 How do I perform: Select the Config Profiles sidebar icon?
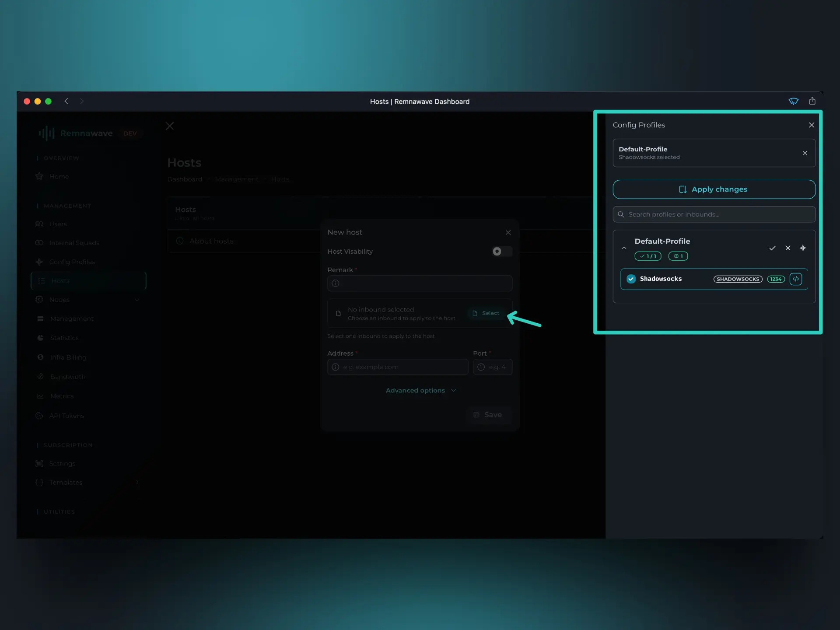coord(40,262)
